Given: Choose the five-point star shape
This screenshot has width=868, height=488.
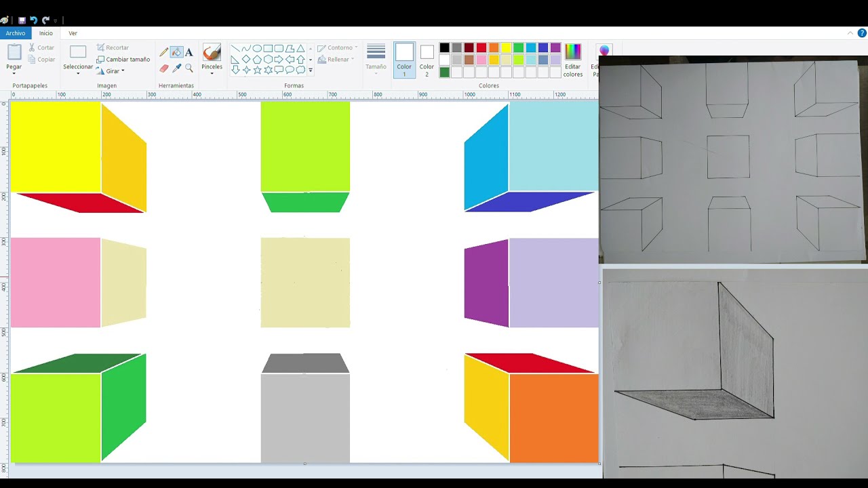Looking at the screenshot, I should [257, 70].
